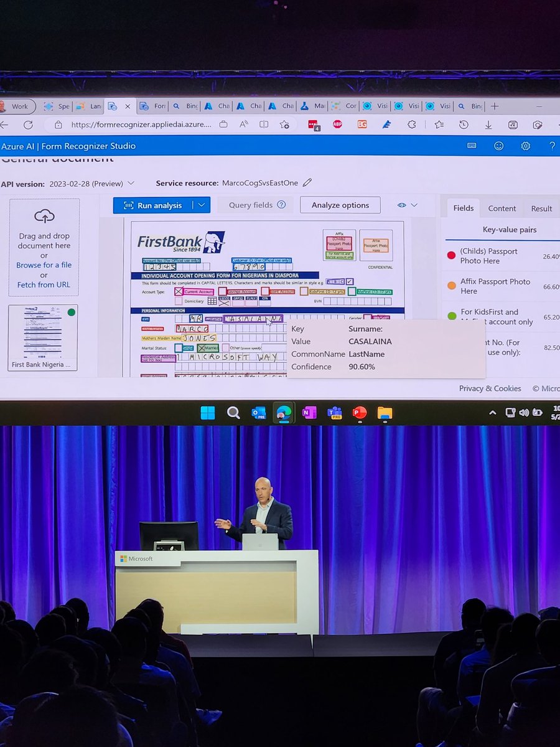This screenshot has height=747, width=560.
Task: Switch to the Result tab
Action: click(541, 209)
